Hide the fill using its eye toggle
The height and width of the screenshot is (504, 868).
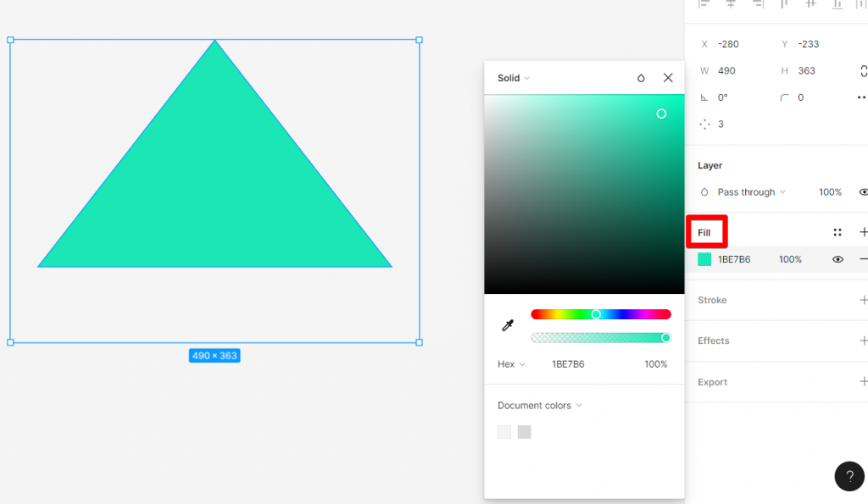point(837,259)
